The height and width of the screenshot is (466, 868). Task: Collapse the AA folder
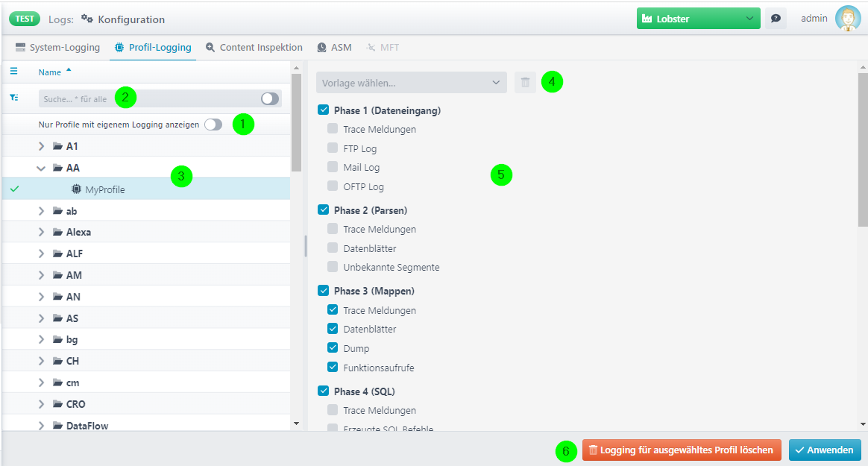tap(41, 168)
